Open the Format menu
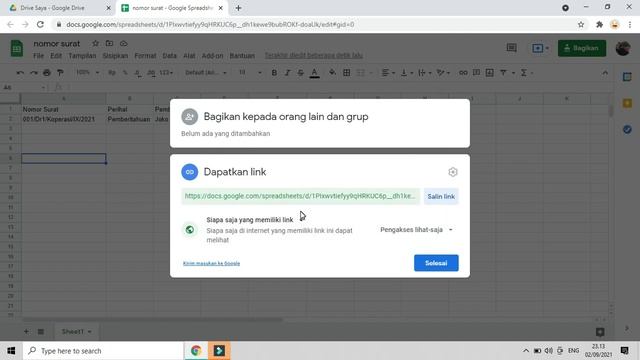The width and height of the screenshot is (640, 360). [x=145, y=56]
